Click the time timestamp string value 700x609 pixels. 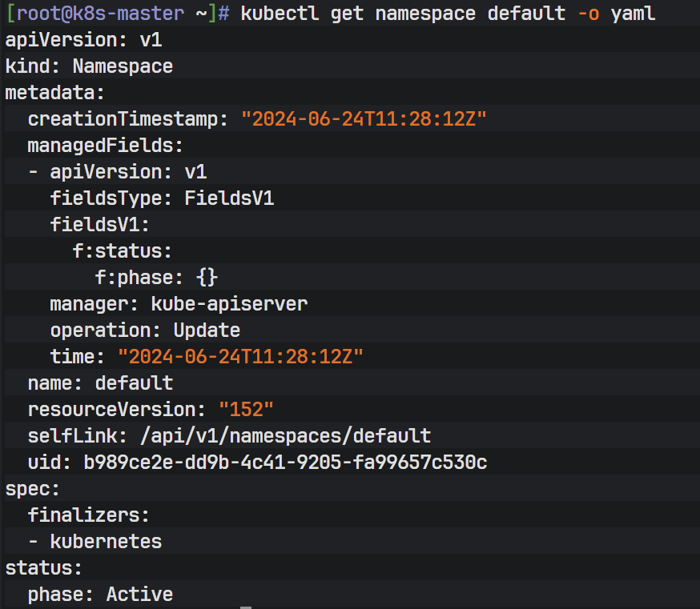click(240, 357)
